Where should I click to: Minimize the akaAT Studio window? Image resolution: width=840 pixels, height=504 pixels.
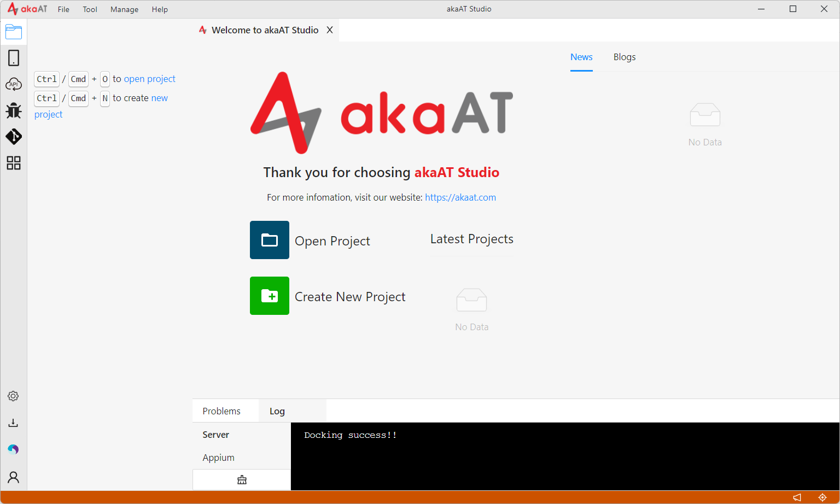tap(761, 9)
